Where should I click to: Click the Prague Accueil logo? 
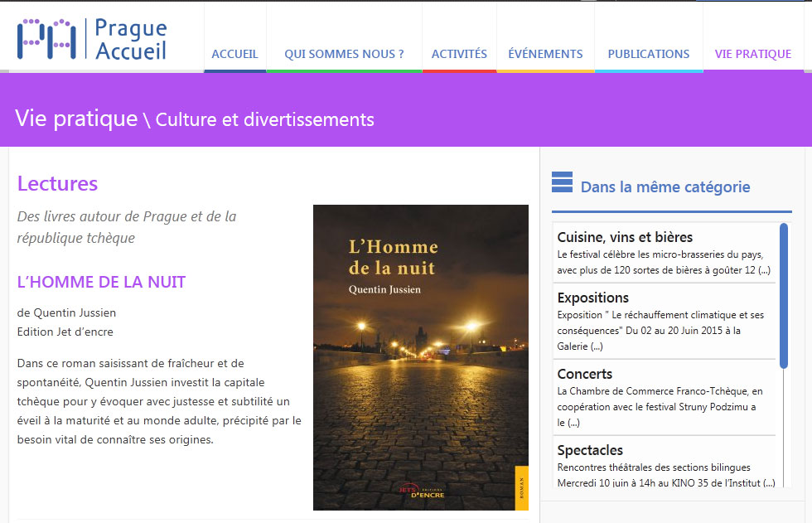tap(92, 39)
